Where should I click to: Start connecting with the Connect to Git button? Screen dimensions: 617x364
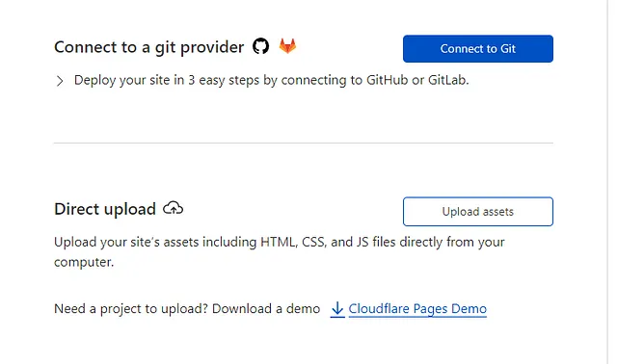[x=478, y=49]
